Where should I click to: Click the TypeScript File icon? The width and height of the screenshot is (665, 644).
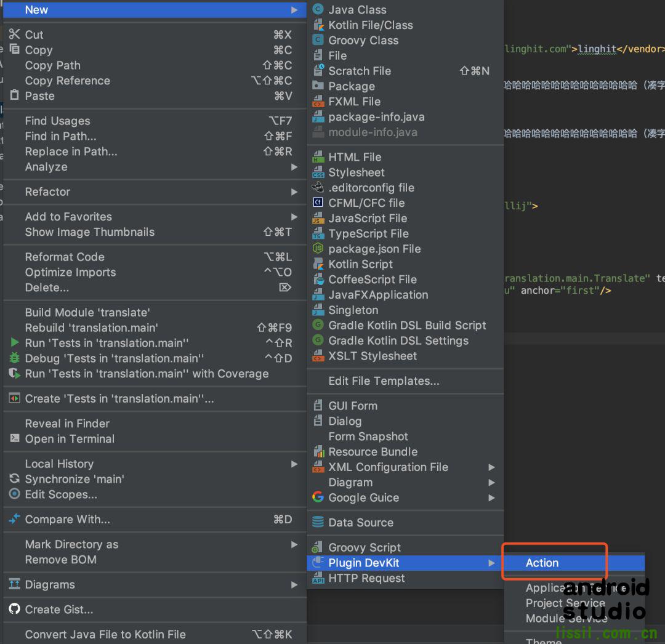[x=318, y=233]
